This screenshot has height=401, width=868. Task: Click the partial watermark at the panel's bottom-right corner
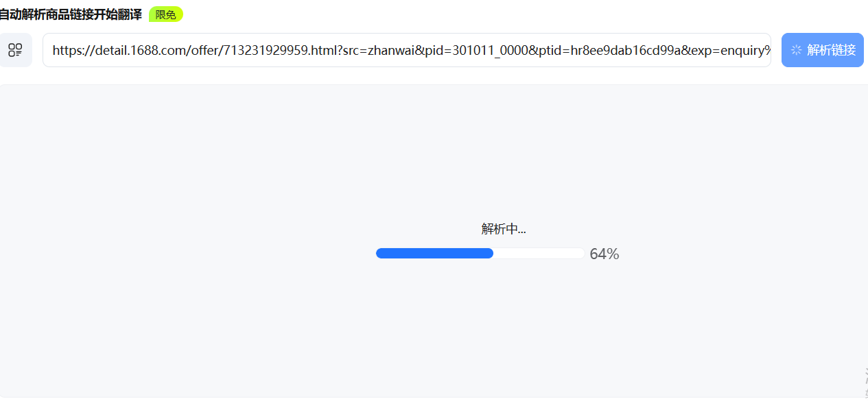tap(865, 382)
